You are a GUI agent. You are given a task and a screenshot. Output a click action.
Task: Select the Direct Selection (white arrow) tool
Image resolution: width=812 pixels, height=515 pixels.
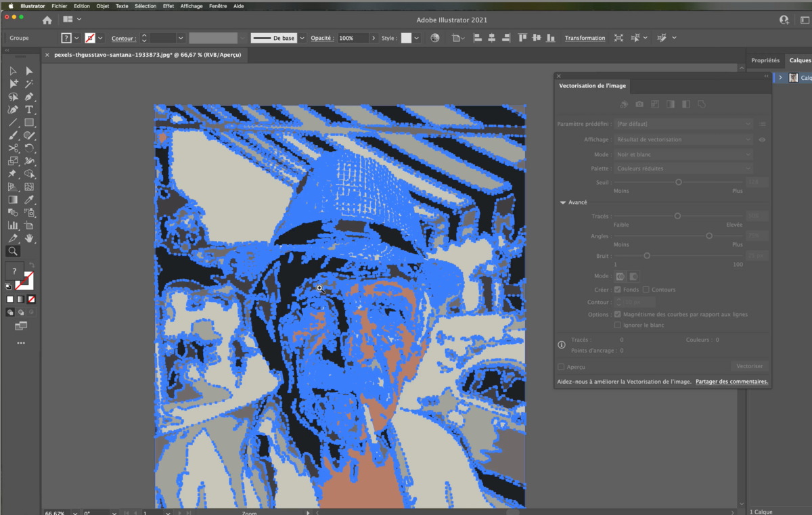click(x=29, y=71)
